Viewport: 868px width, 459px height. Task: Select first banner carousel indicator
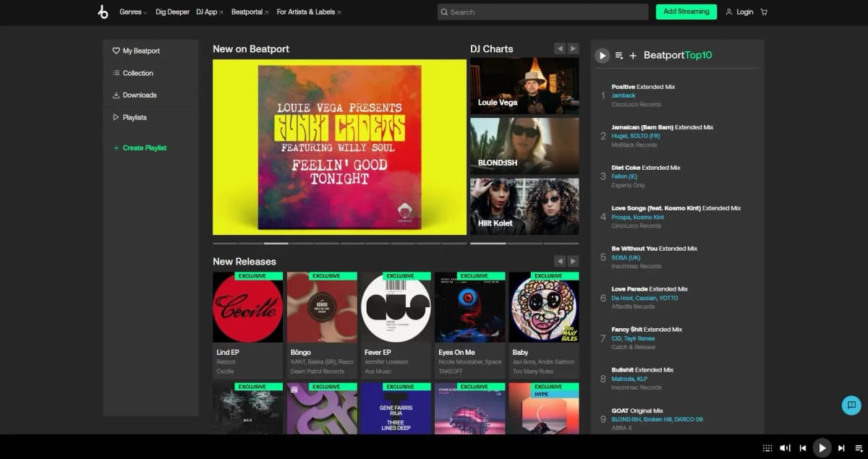tap(225, 244)
